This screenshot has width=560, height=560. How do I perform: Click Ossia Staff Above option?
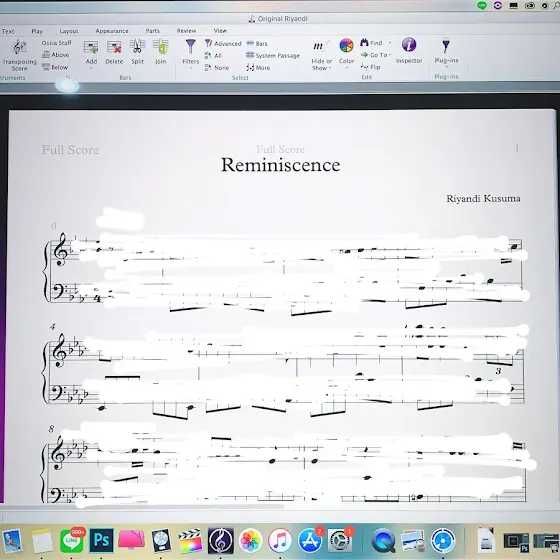pos(56,55)
